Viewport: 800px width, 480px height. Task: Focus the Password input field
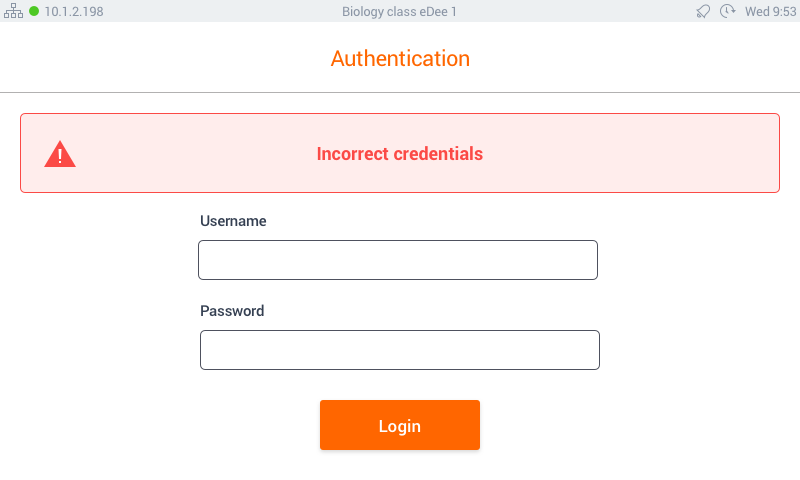coord(400,350)
